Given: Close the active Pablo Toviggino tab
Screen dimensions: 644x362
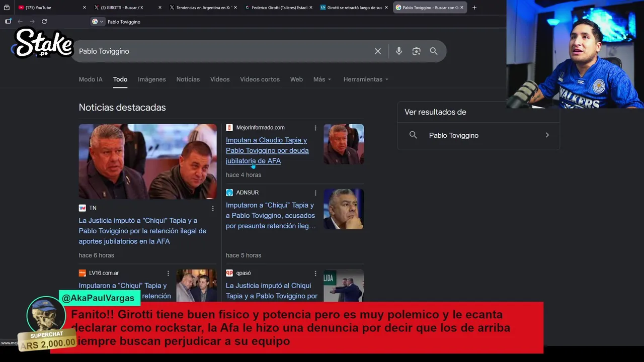Looking at the screenshot, I should point(462,8).
